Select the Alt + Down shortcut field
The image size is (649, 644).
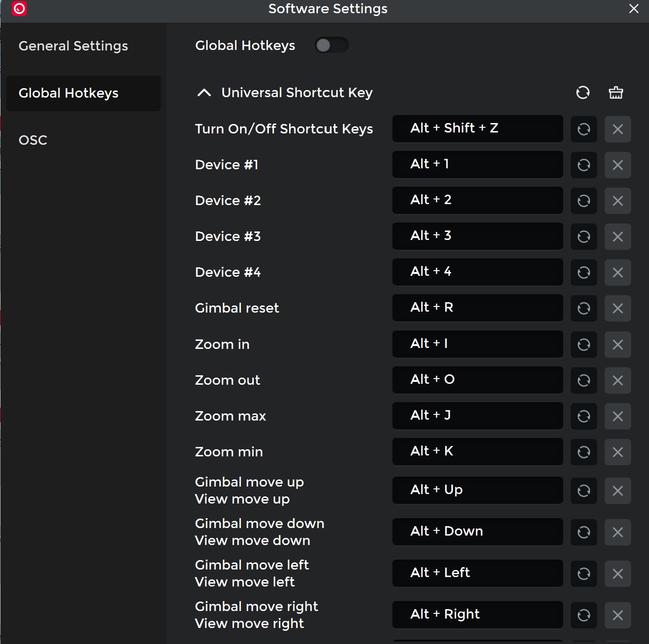477,531
